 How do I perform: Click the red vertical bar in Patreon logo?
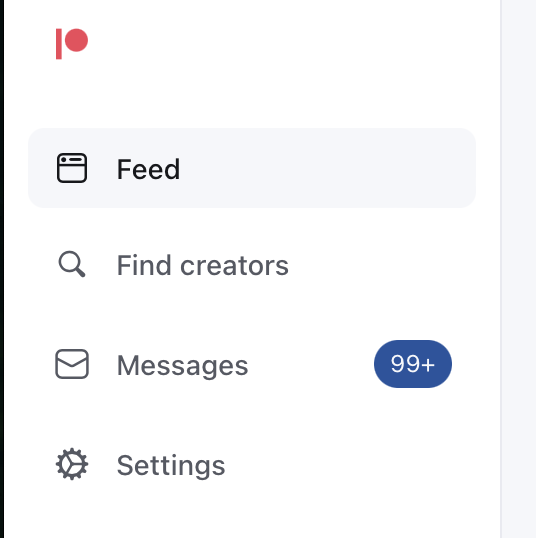click(59, 44)
